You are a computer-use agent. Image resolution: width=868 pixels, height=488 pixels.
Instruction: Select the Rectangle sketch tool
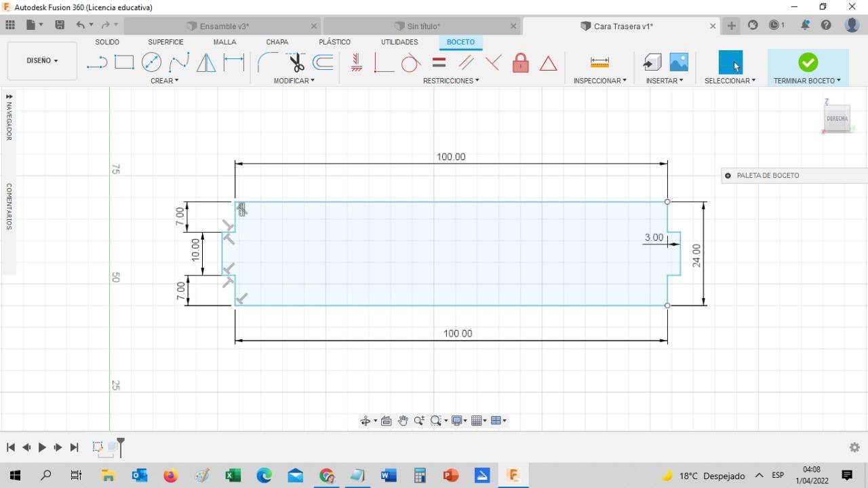point(124,63)
